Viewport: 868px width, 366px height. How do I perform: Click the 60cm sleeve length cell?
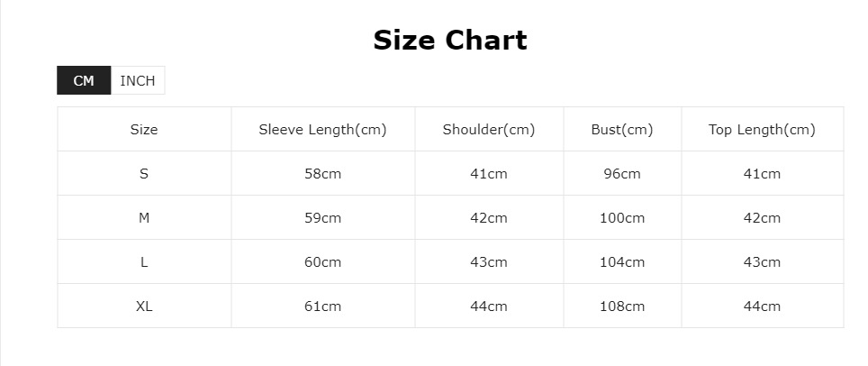(x=322, y=261)
